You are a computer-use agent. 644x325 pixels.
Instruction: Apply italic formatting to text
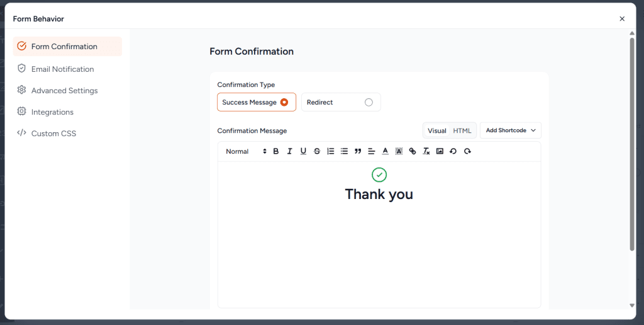(x=289, y=151)
